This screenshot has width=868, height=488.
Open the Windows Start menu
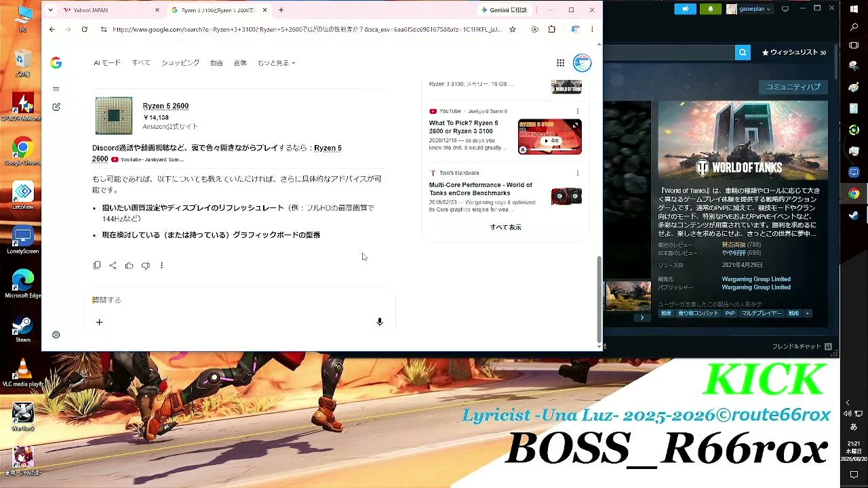854,9
